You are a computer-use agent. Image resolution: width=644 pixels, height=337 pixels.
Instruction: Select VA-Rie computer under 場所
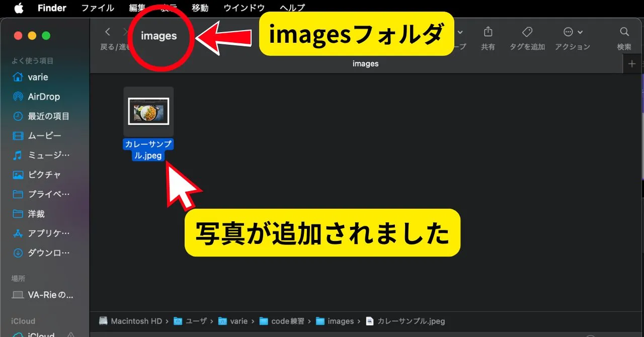tap(50, 295)
